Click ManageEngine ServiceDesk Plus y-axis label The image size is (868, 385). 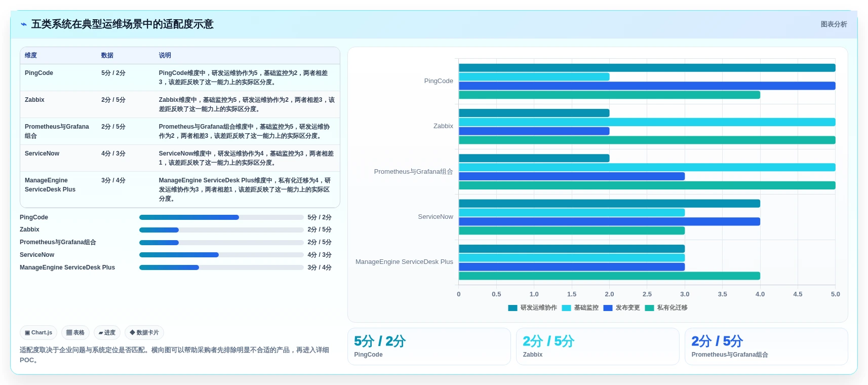(x=404, y=262)
